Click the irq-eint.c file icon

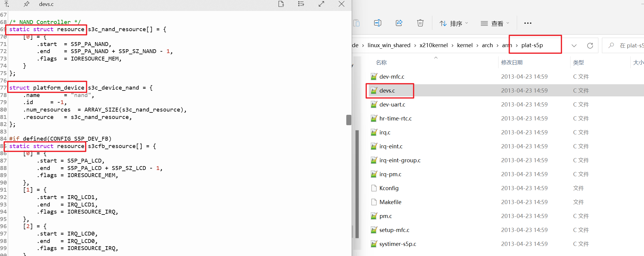(x=374, y=146)
